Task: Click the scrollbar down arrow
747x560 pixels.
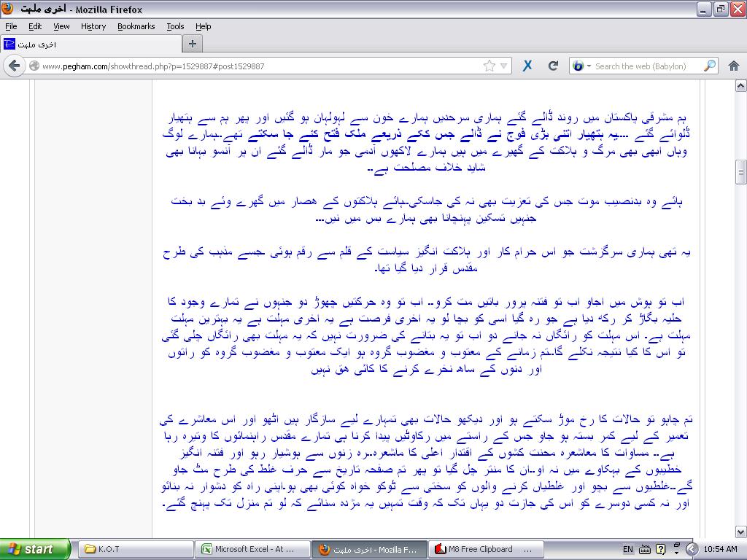Action: click(740, 532)
